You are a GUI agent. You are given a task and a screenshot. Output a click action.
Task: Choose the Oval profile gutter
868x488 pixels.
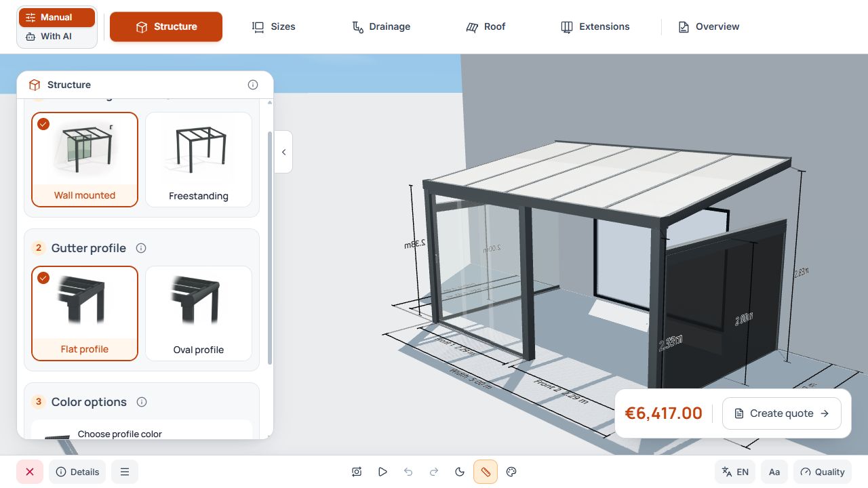(199, 313)
